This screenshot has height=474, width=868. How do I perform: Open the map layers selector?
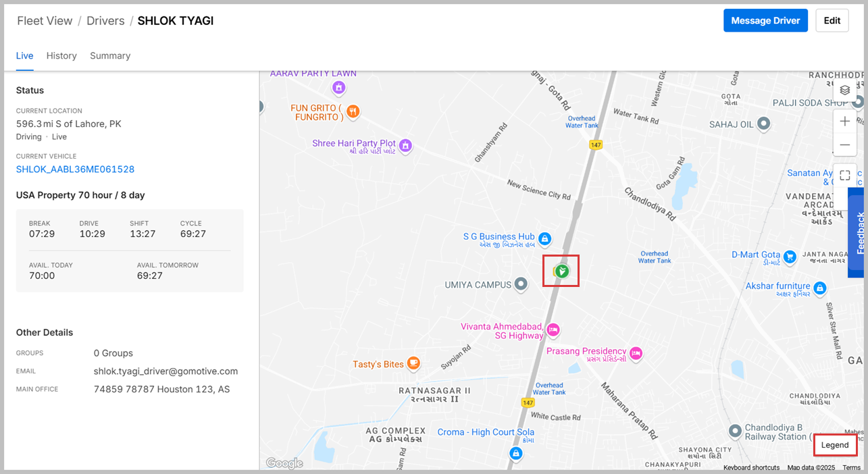coord(845,90)
